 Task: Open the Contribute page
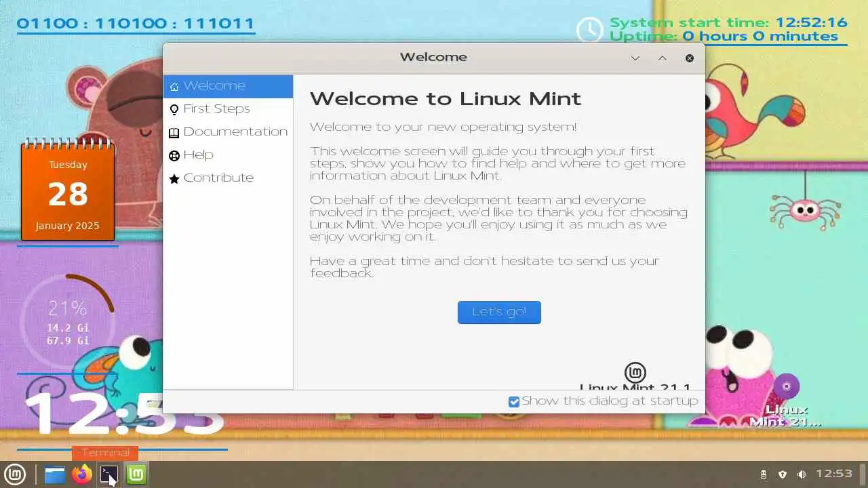coord(228,178)
